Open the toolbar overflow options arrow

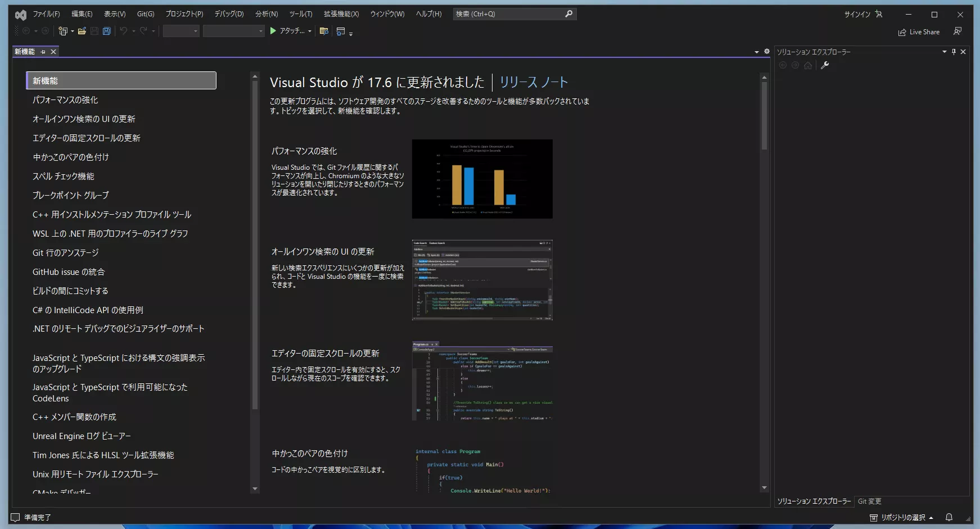[351, 34]
